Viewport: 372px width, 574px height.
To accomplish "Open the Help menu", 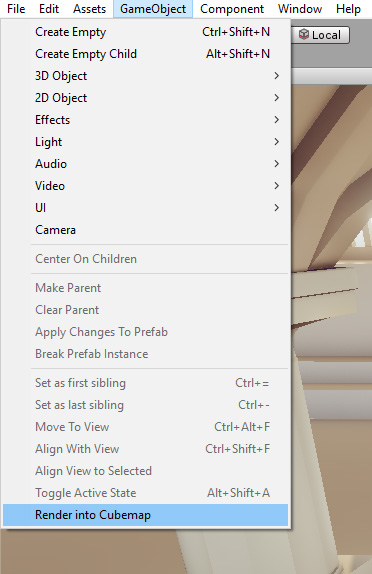I will (x=348, y=8).
